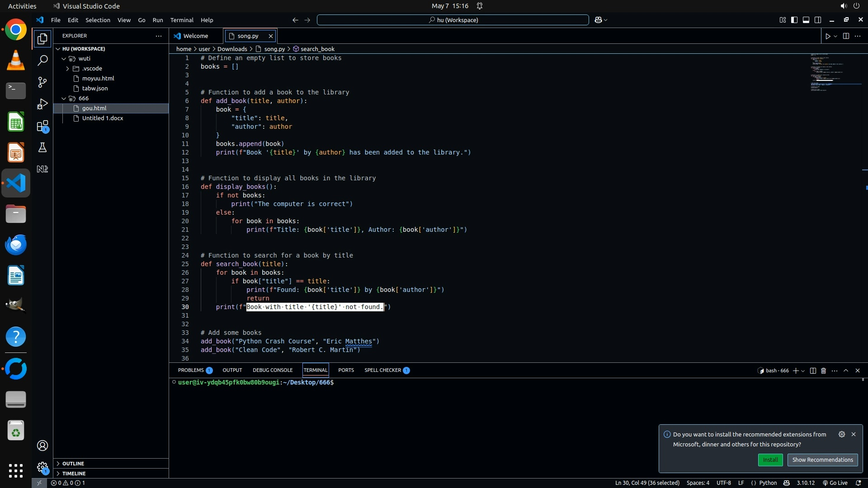Click the Install button in notification
This screenshot has height=488, width=868.
point(770,460)
